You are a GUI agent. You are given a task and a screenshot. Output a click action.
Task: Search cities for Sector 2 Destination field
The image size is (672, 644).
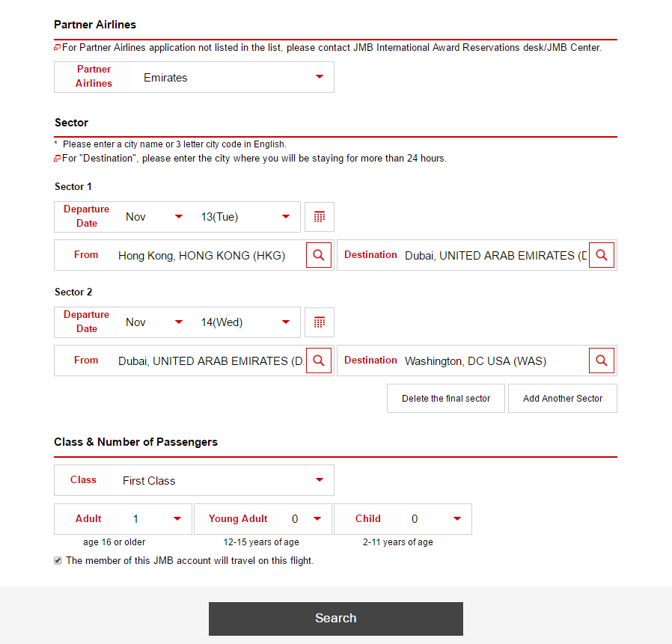click(602, 361)
